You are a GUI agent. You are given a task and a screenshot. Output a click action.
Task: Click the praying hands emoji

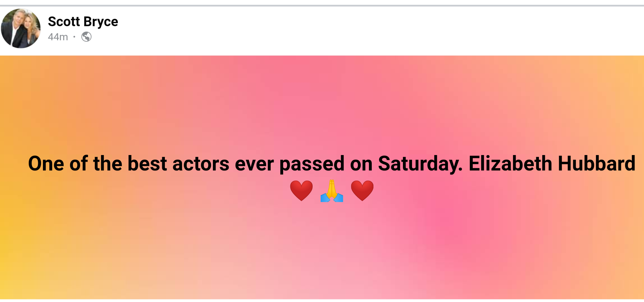[x=332, y=191]
